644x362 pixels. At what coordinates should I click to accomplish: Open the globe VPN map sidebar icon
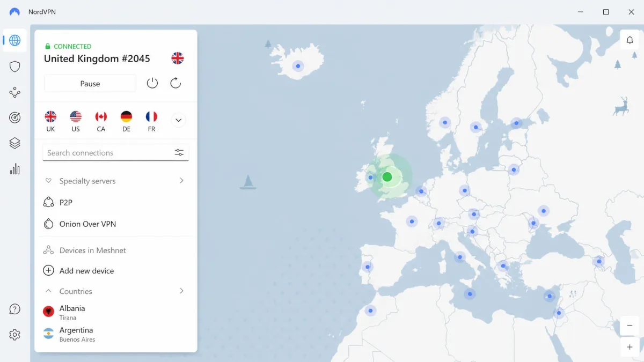15,40
